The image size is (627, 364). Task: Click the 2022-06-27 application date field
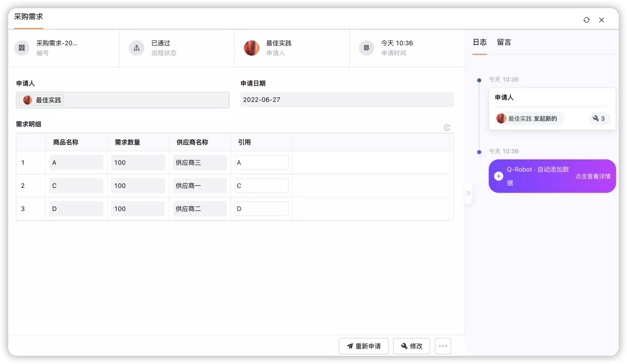click(x=347, y=99)
